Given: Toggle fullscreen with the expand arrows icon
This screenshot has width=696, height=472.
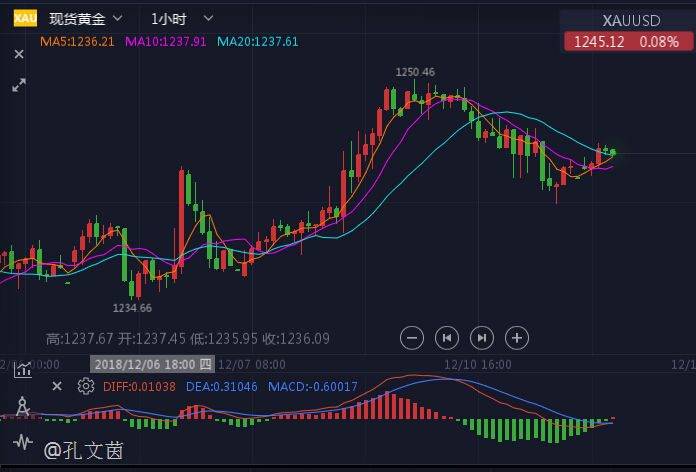Looking at the screenshot, I should pos(18,86).
